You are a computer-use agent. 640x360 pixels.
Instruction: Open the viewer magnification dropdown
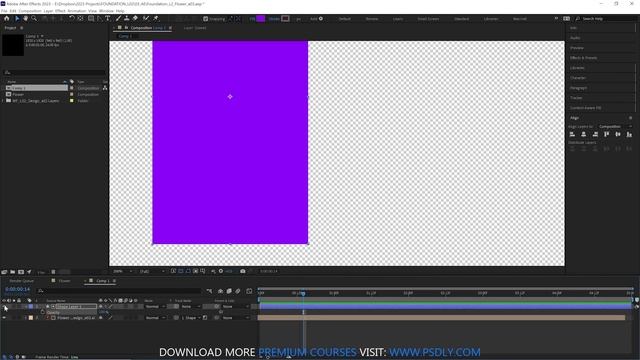point(123,271)
